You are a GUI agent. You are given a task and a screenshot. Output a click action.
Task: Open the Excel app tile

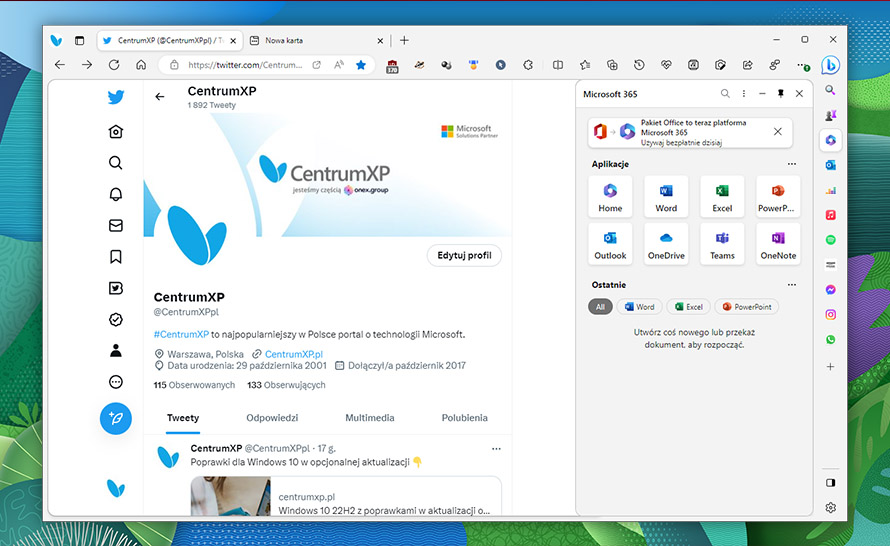(722, 197)
